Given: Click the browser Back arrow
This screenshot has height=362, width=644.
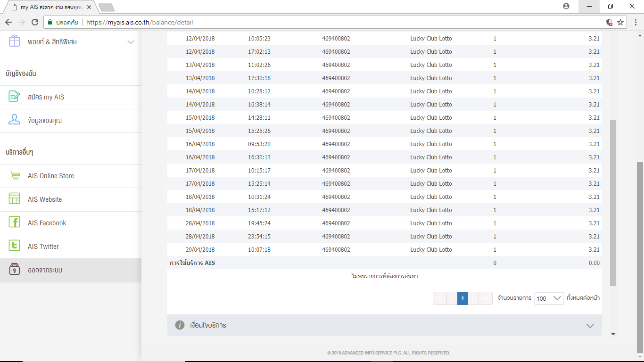Looking at the screenshot, I should 8,22.
